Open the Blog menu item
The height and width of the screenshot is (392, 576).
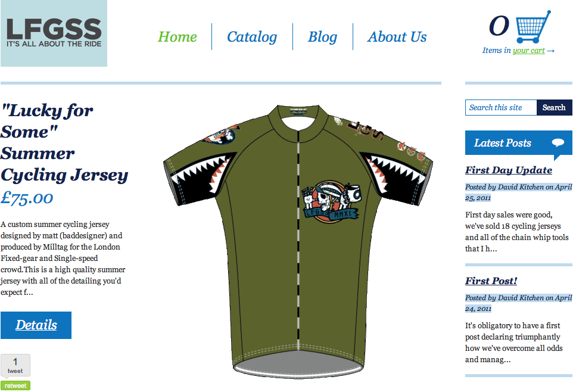tap(322, 37)
